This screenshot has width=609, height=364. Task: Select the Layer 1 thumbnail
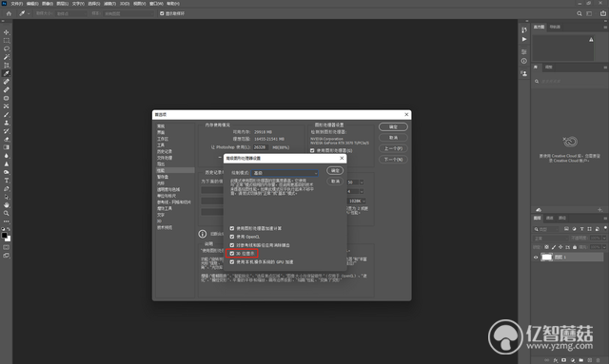(547, 257)
